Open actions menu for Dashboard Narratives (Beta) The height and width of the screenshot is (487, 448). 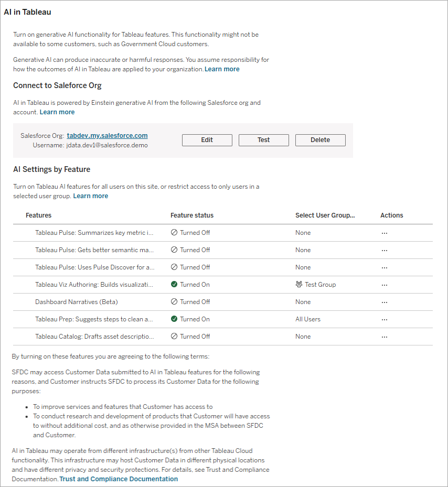385,301
